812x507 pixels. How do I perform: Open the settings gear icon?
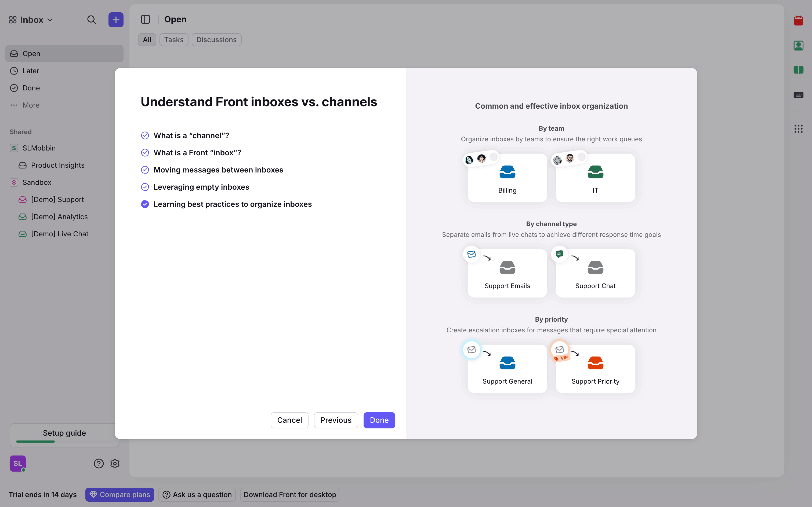115,464
